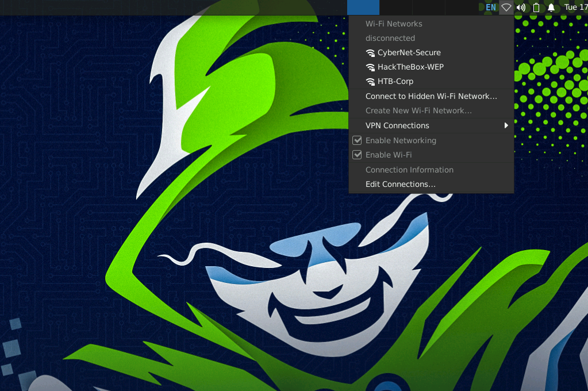Open the VPN Connections menu entry
588x391 pixels.
431,125
